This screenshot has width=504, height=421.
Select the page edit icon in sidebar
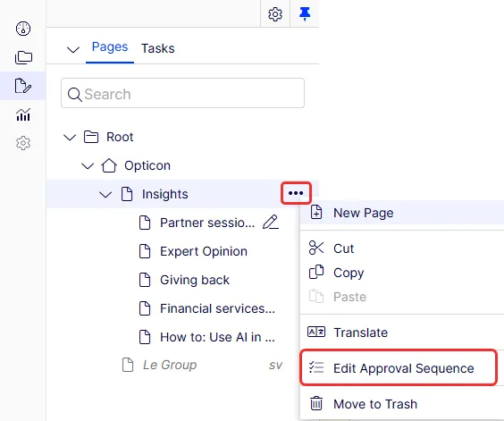23,86
